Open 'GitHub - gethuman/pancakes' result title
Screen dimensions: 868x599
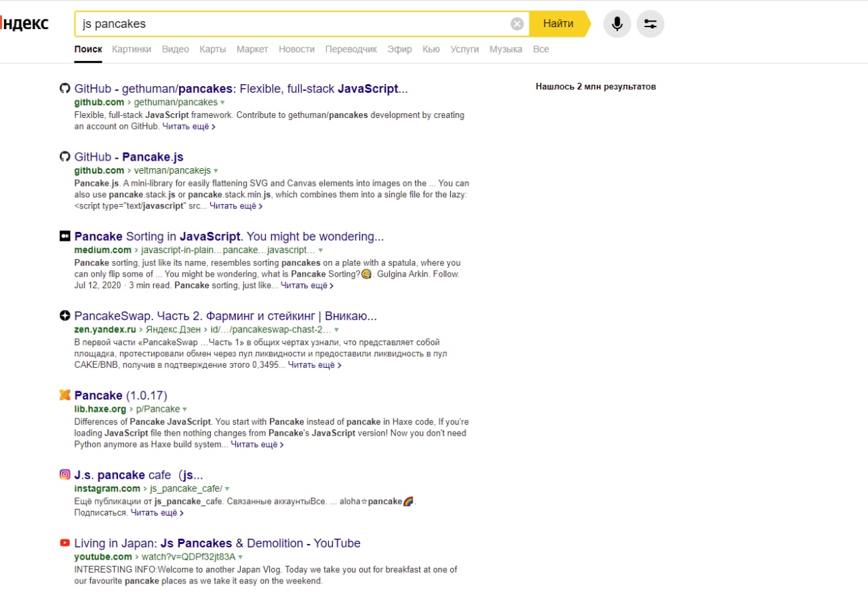[x=241, y=89]
